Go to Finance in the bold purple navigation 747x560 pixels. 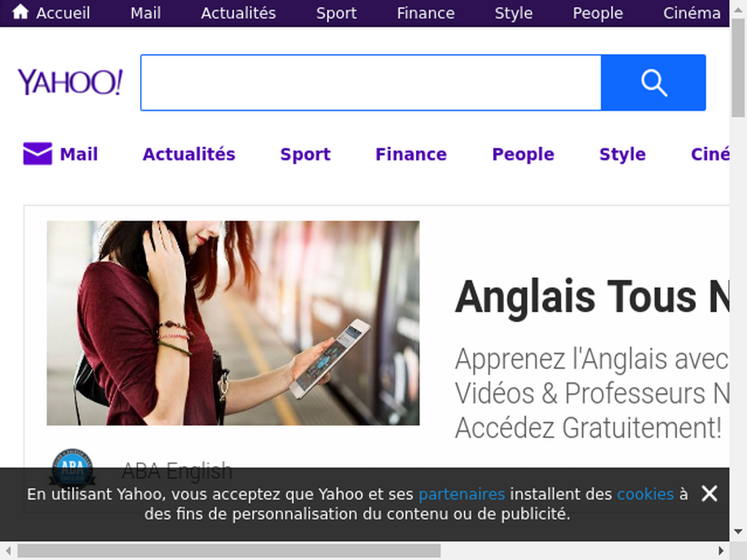(x=411, y=155)
